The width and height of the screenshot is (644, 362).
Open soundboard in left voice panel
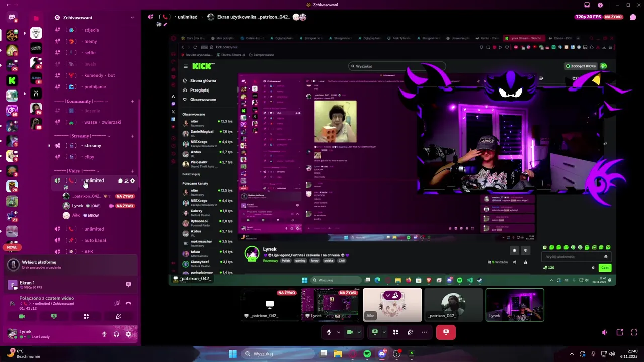tap(118, 316)
